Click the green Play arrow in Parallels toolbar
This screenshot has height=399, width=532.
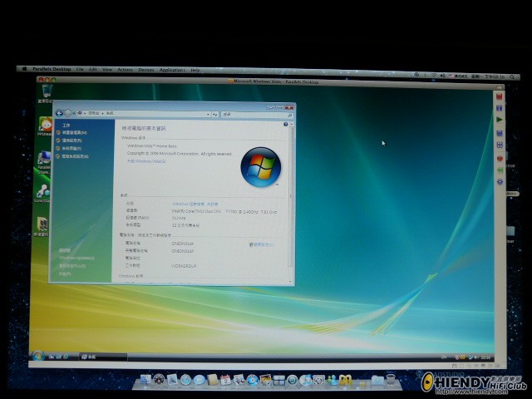499,120
